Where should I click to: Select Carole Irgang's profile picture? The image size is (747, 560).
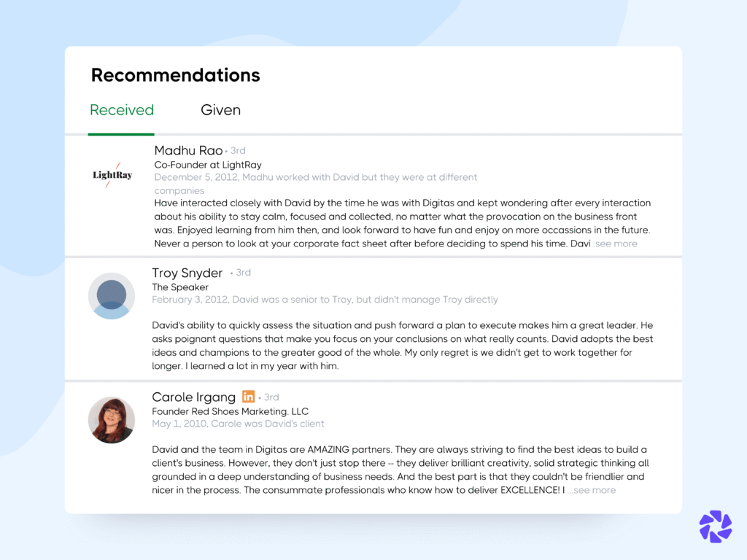(111, 420)
